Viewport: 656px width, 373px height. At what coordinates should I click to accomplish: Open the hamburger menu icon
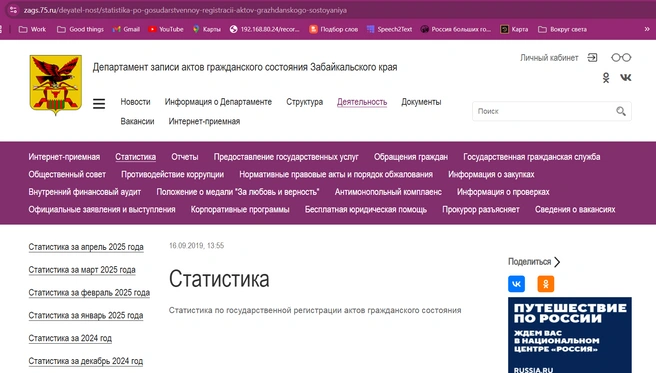point(99,103)
